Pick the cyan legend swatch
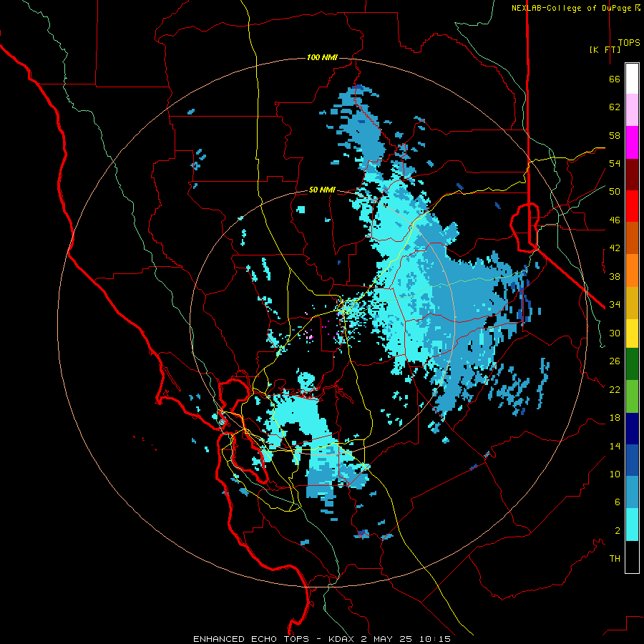 pyautogui.click(x=632, y=525)
